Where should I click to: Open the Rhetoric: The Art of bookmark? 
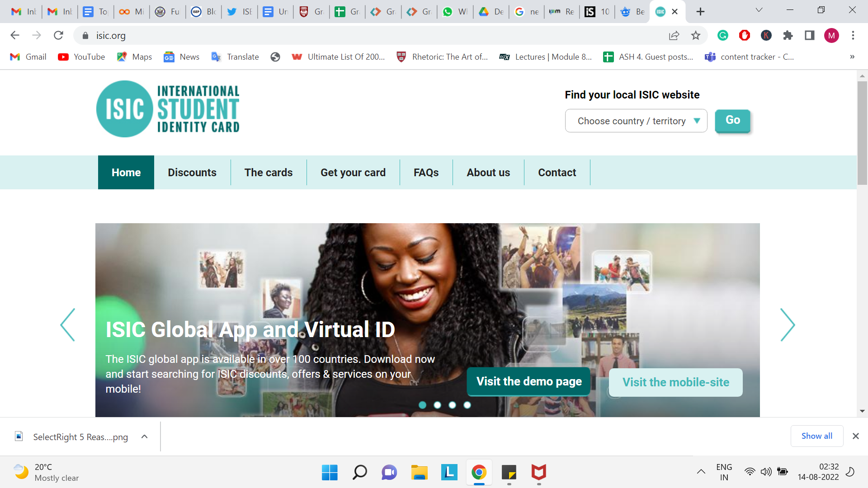tap(442, 57)
